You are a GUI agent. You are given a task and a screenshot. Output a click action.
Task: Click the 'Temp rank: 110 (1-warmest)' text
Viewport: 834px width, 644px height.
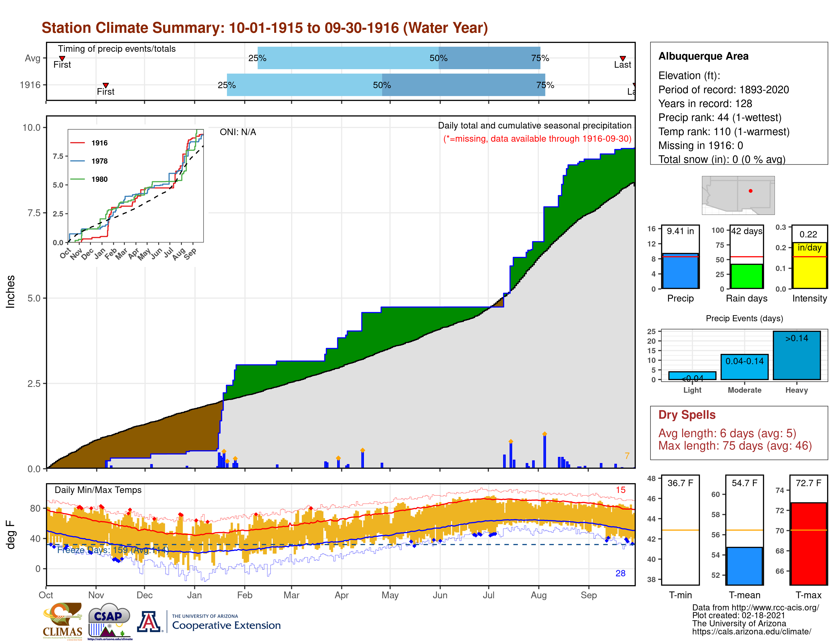click(724, 132)
